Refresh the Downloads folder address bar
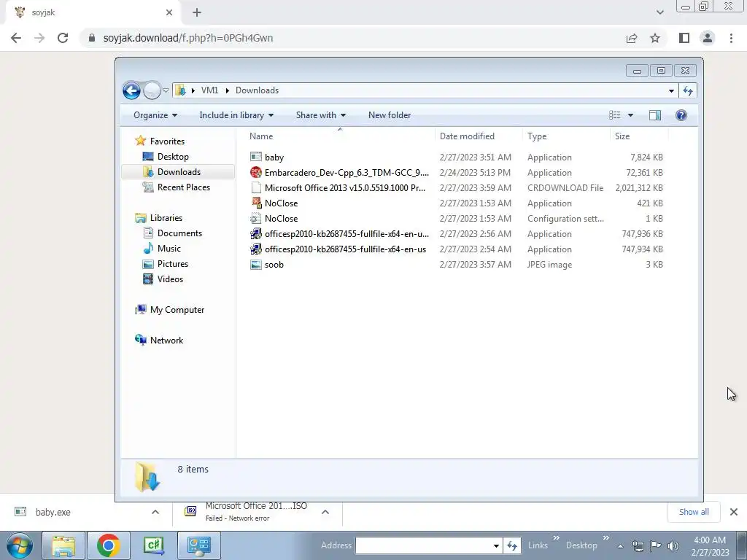 [x=688, y=90]
